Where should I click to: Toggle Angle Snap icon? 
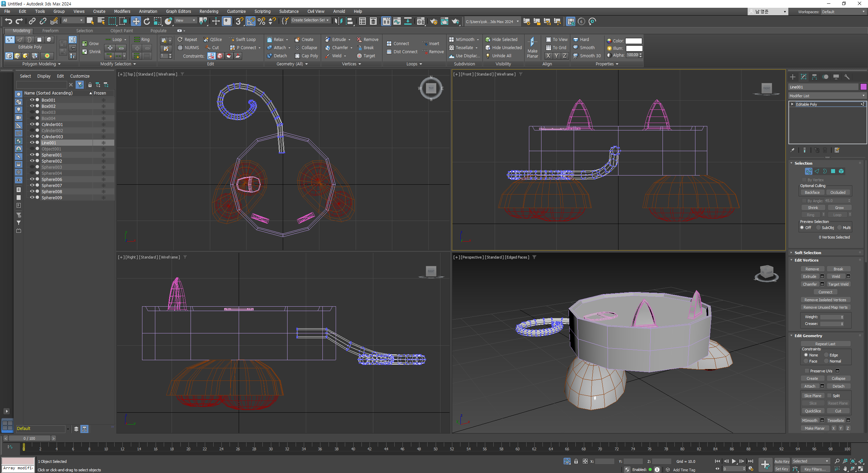pyautogui.click(x=251, y=21)
